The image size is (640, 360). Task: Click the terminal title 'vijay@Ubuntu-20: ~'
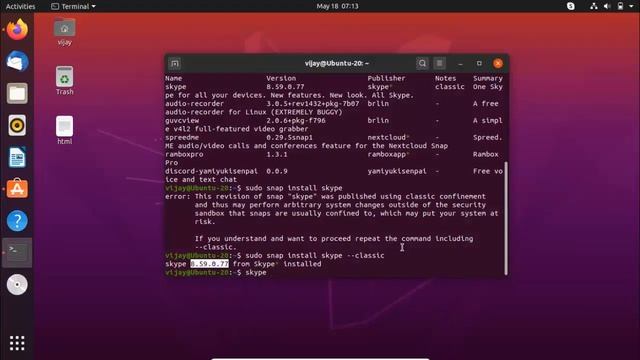pos(337,63)
